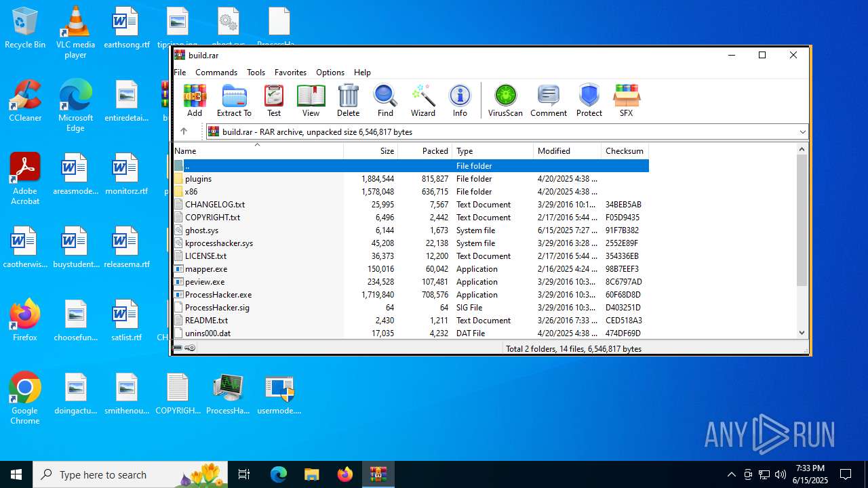Click the Test archive icon
Image resolution: width=868 pixels, height=488 pixels.
(274, 100)
